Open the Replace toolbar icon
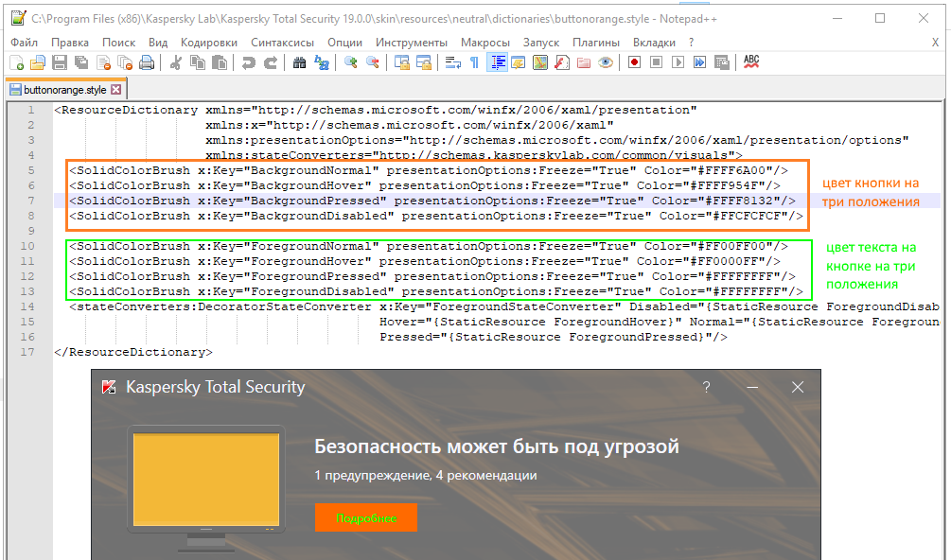 pyautogui.click(x=322, y=62)
